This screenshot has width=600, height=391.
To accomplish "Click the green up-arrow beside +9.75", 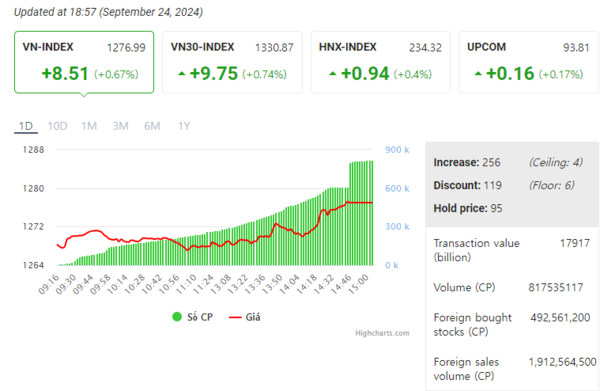I will pos(182,73).
